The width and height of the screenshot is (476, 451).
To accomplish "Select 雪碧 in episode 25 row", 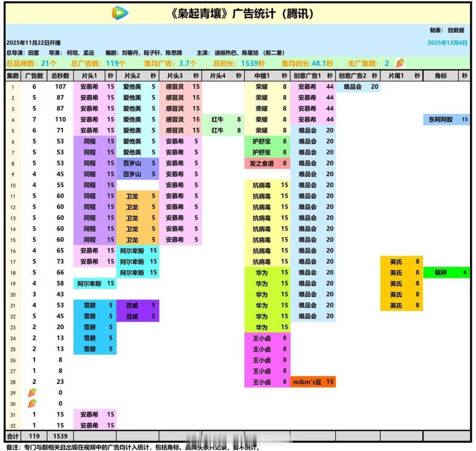I will point(95,349).
